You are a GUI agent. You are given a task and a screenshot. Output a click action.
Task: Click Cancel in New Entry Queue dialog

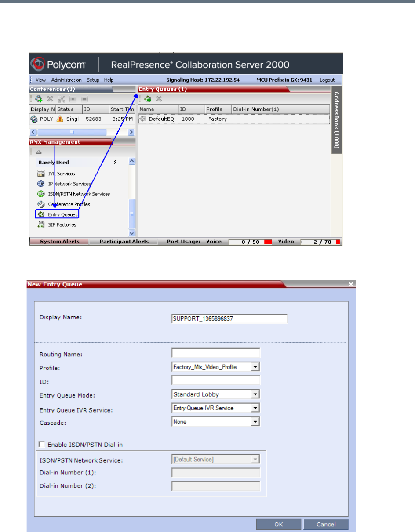pyautogui.click(x=326, y=524)
